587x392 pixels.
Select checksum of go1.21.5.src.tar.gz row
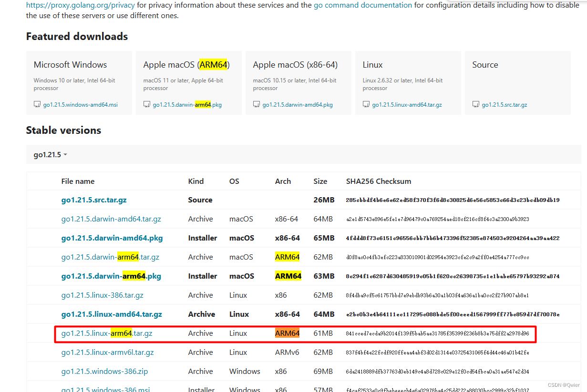453,200
